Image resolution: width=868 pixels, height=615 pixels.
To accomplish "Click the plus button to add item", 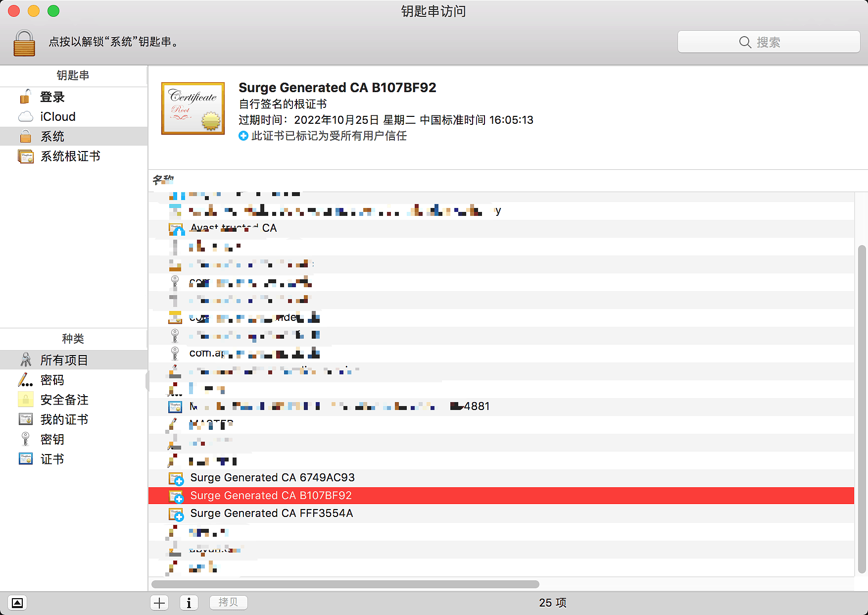I will (159, 603).
